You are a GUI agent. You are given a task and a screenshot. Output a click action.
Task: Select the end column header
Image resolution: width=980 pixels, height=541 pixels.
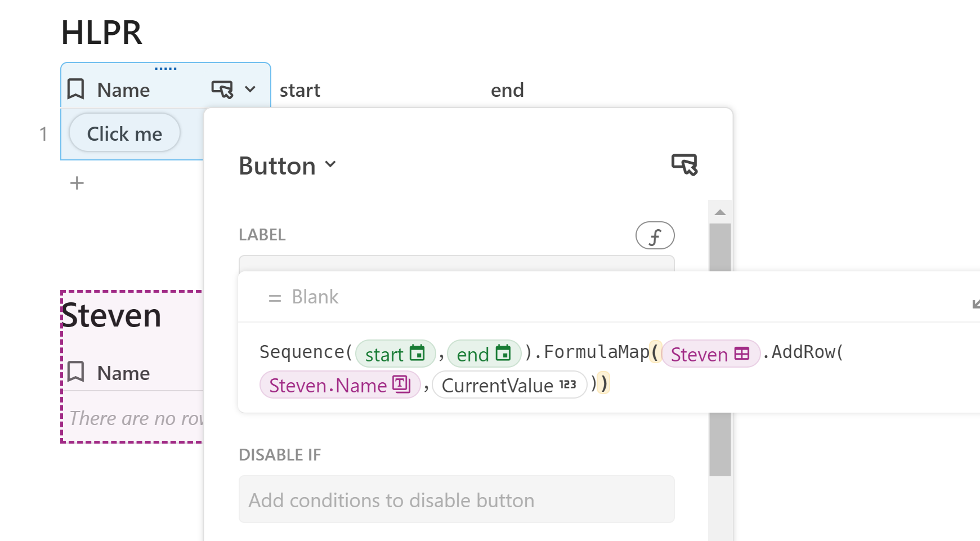point(507,90)
